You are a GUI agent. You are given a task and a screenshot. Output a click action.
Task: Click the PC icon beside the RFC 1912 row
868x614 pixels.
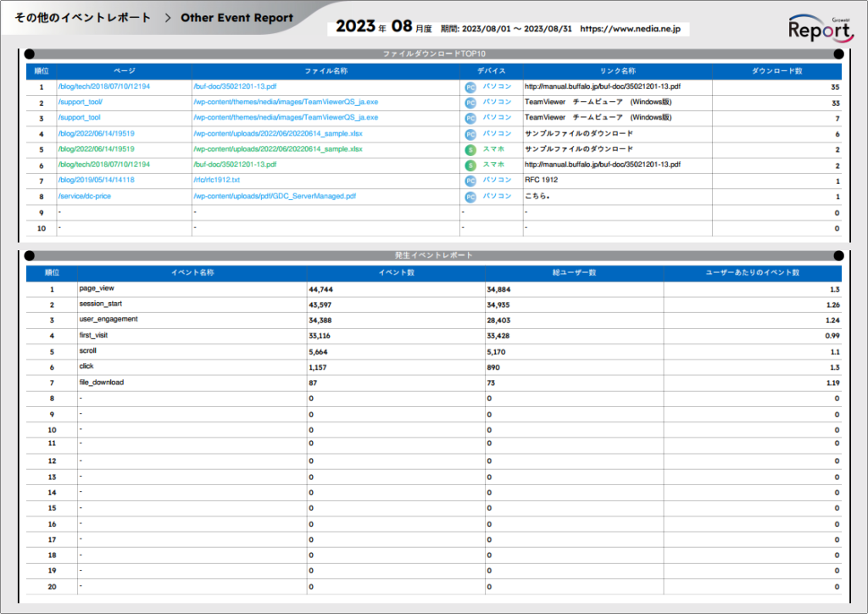coord(470,181)
